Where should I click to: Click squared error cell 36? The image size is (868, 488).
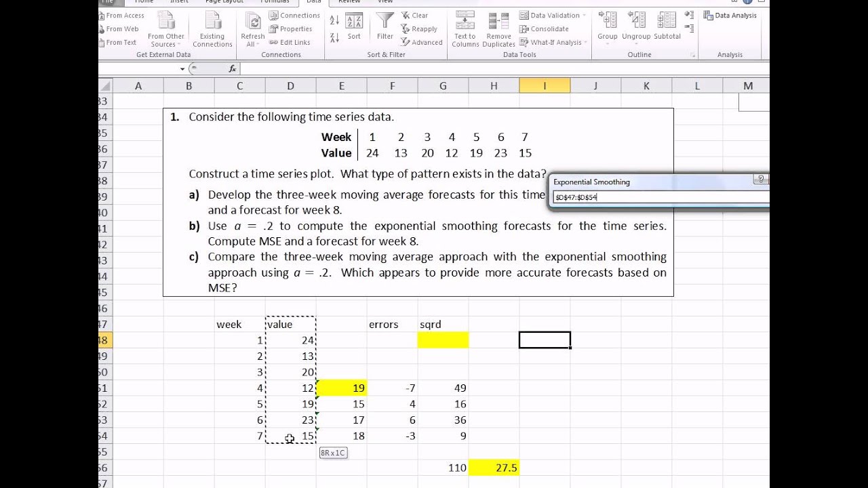click(443, 420)
